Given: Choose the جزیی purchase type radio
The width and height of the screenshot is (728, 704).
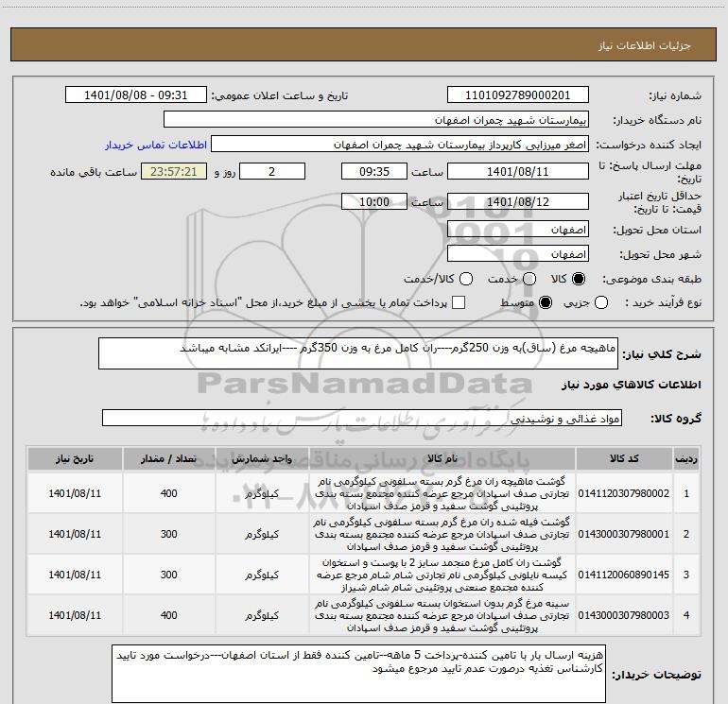Looking at the screenshot, I should [x=601, y=303].
